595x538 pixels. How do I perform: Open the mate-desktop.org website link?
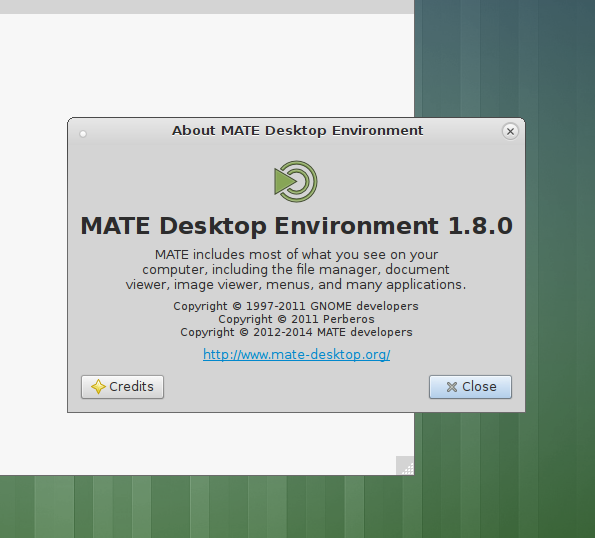pos(296,354)
